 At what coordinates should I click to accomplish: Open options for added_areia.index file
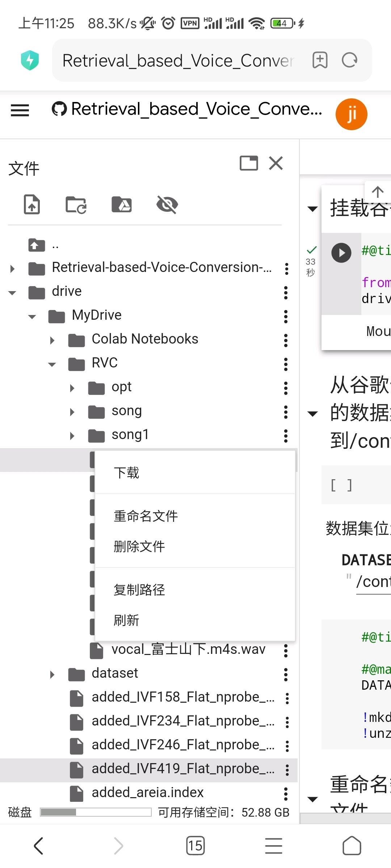pos(286,793)
